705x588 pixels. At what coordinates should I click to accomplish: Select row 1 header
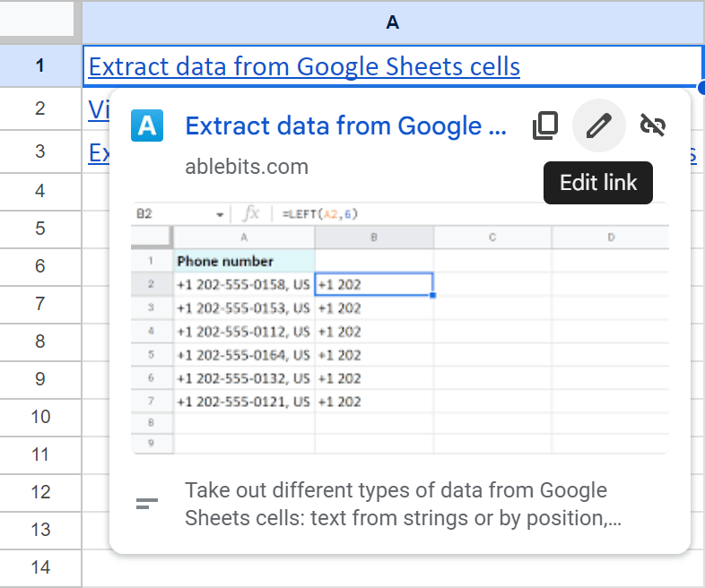click(x=39, y=66)
